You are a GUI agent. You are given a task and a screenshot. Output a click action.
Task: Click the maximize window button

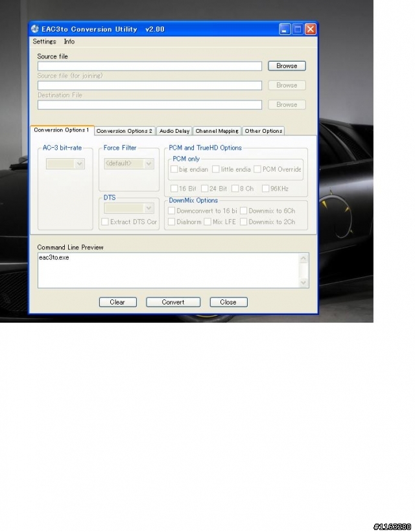(298, 30)
